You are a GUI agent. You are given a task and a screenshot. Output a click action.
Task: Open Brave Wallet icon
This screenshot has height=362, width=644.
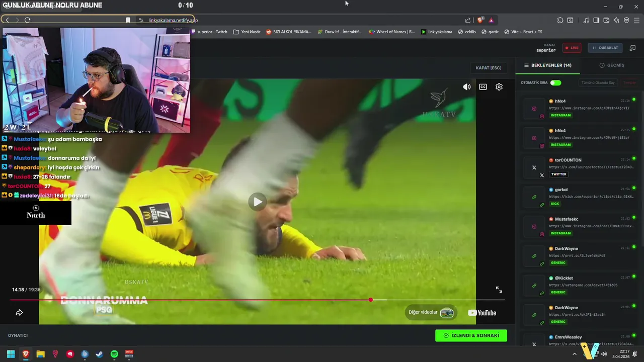pyautogui.click(x=606, y=20)
